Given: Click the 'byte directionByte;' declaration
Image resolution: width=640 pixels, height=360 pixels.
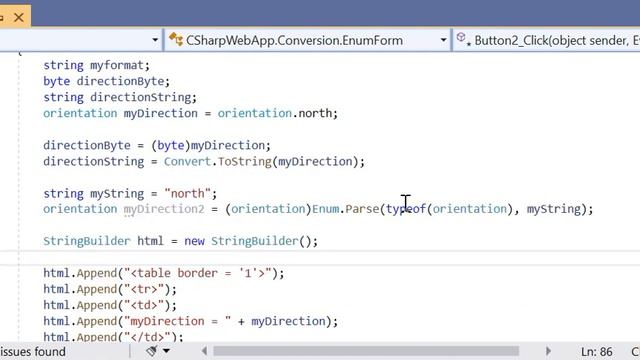Looking at the screenshot, I should pyautogui.click(x=107, y=81).
